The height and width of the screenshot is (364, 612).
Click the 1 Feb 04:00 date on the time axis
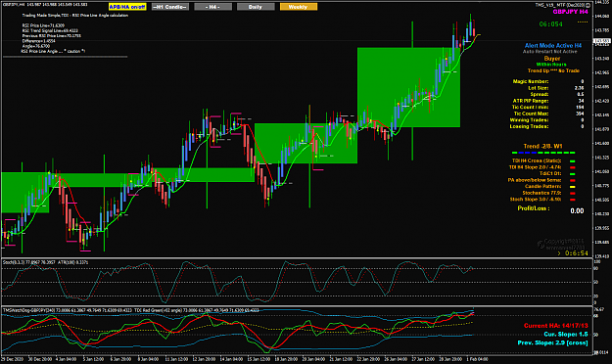[477, 359]
